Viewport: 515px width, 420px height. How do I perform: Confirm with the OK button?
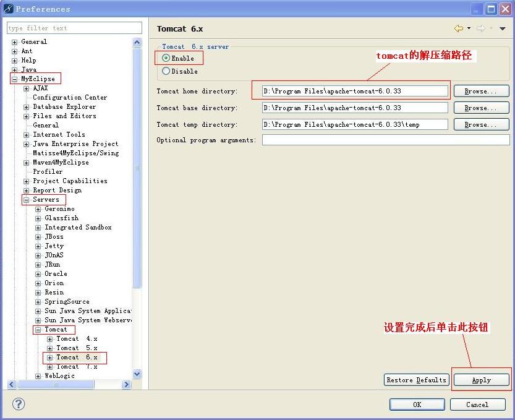pos(417,405)
